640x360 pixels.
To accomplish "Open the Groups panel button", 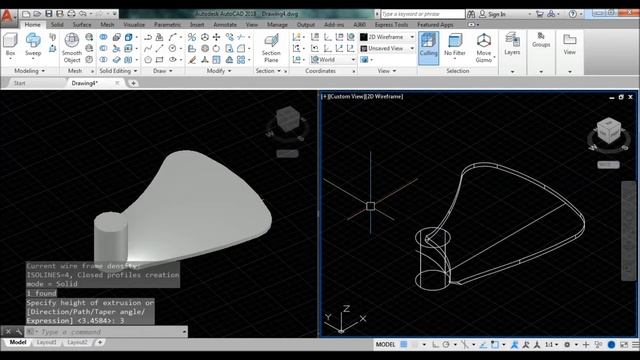I will tap(541, 40).
